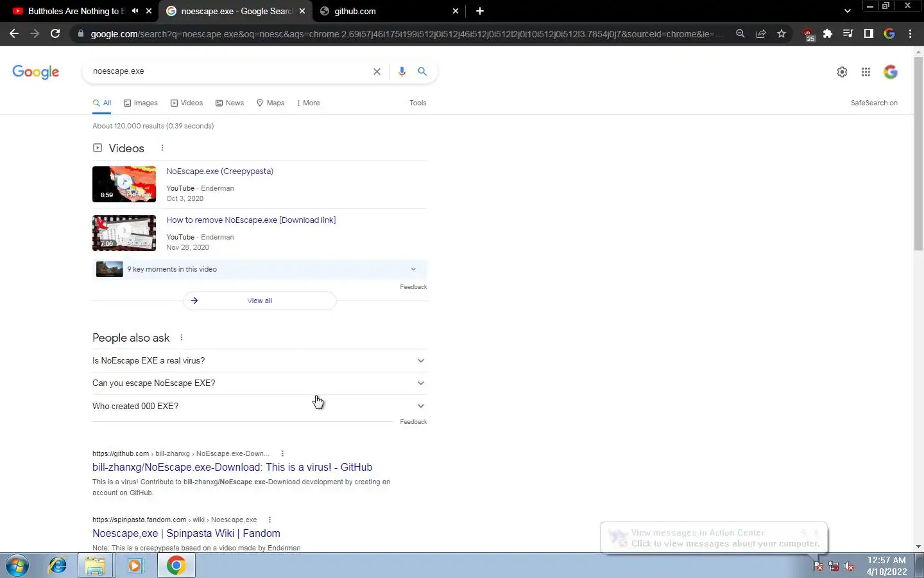Click the Google logo
Screen dimensions: 924x578
click(x=36, y=72)
